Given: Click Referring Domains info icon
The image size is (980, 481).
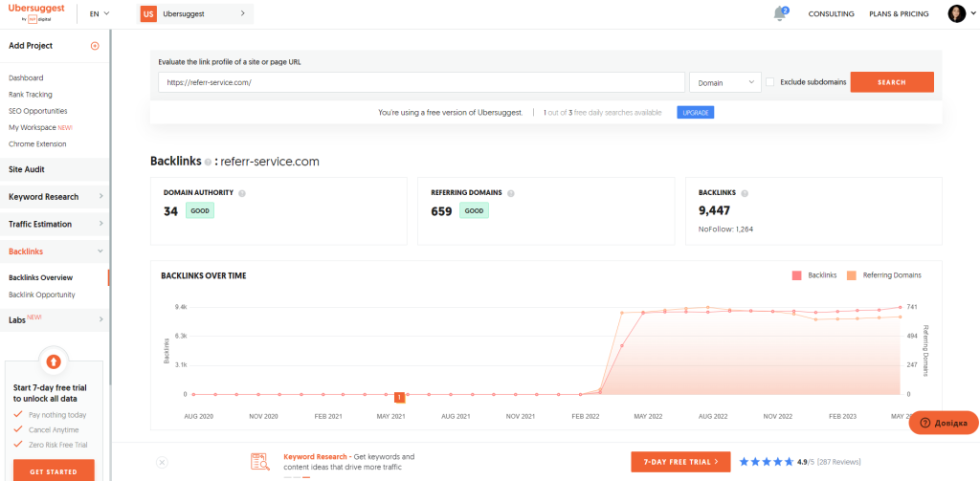Looking at the screenshot, I should click(512, 193).
